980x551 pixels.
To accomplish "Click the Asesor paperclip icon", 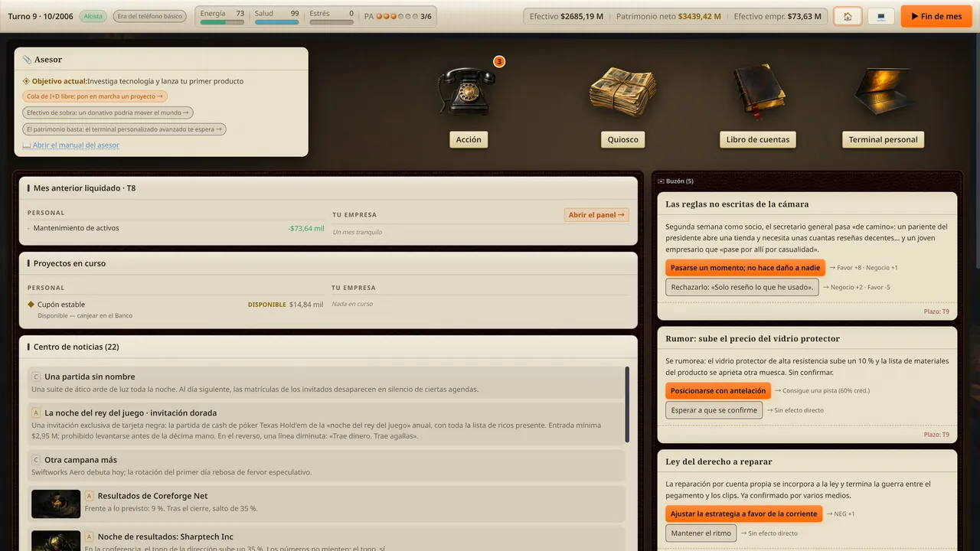I will tap(27, 60).
